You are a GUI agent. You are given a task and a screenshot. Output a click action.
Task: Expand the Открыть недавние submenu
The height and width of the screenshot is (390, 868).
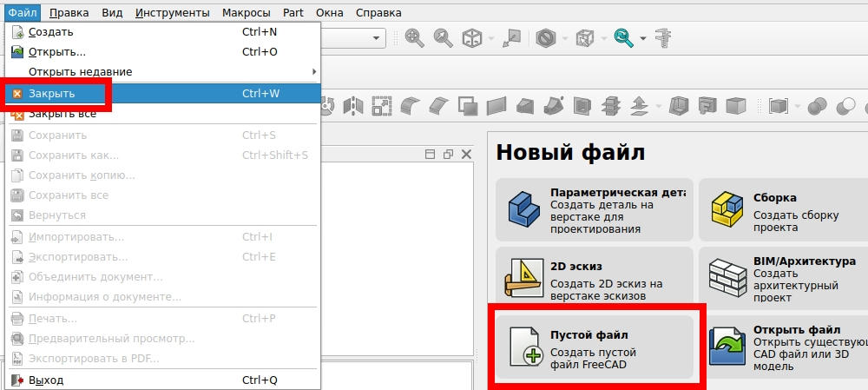(163, 72)
